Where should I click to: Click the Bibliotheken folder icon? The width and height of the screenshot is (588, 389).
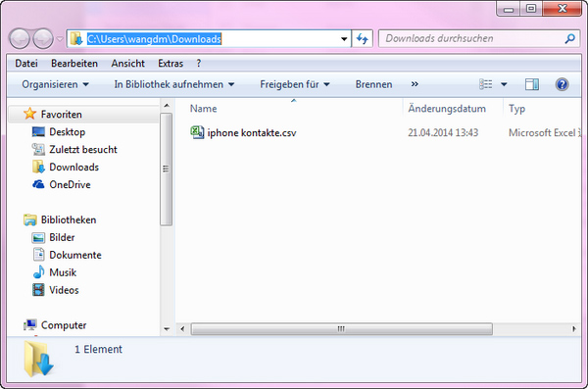[x=30, y=219]
